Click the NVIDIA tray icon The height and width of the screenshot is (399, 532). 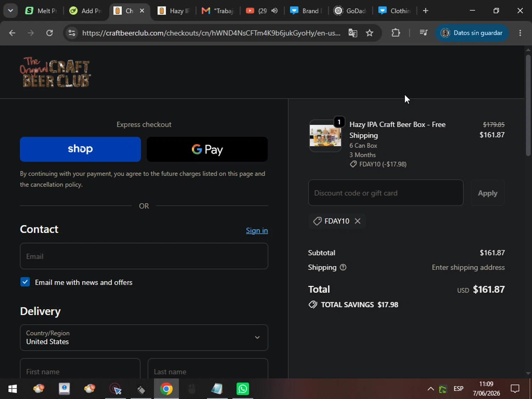(x=443, y=389)
